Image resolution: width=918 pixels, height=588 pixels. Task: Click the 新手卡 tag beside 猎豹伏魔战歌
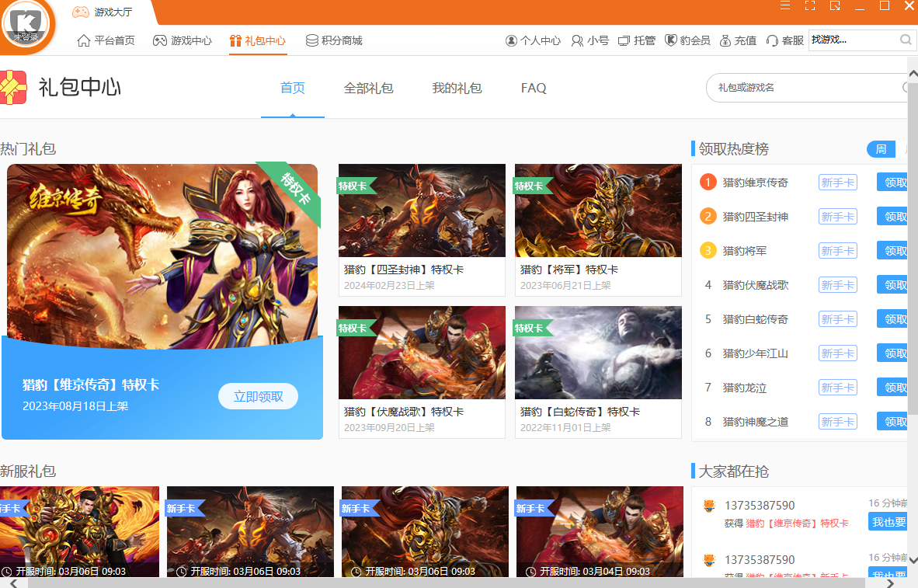pos(838,285)
